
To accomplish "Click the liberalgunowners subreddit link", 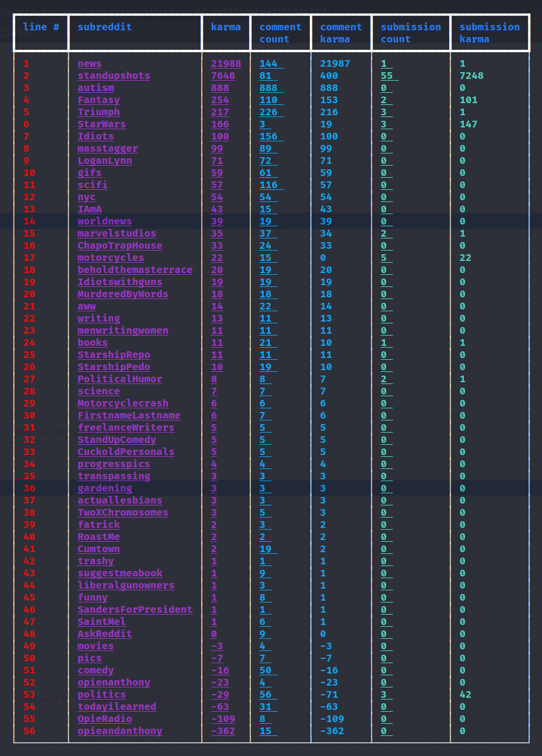I will coord(126,586).
